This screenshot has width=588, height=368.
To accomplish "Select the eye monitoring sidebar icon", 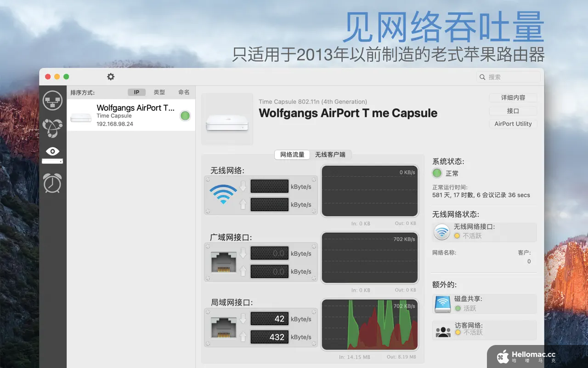I will [52, 155].
